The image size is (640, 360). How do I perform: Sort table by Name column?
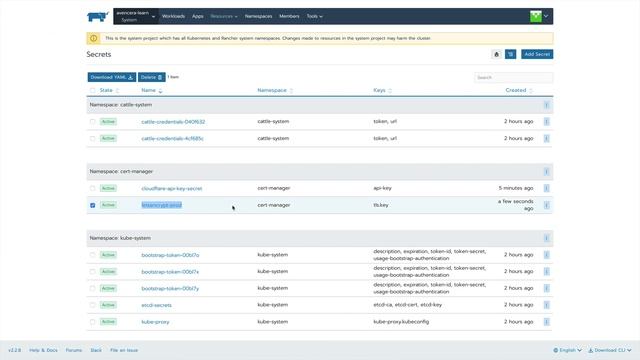pyautogui.click(x=151, y=90)
